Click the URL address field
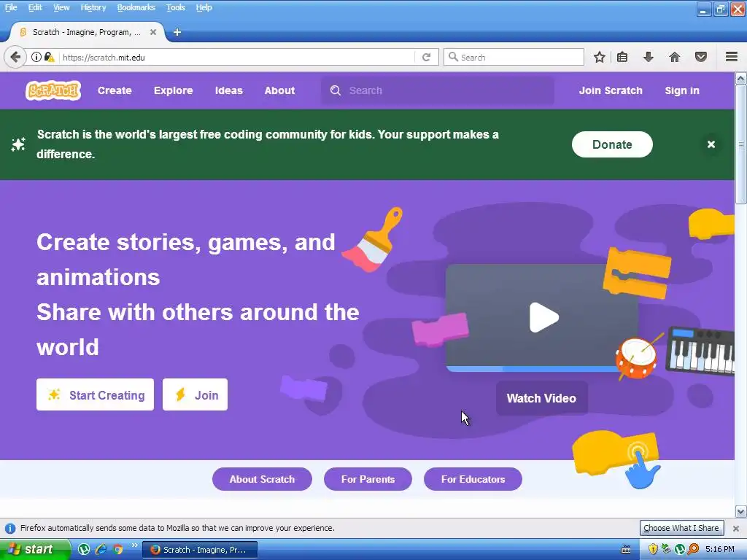The width and height of the screenshot is (747, 560). click(237, 57)
